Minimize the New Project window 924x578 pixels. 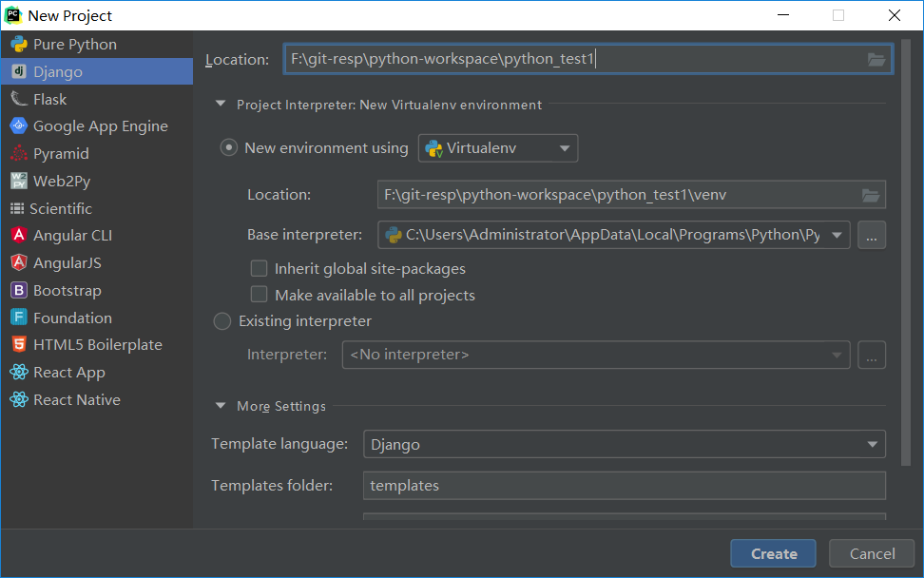pyautogui.click(x=783, y=15)
